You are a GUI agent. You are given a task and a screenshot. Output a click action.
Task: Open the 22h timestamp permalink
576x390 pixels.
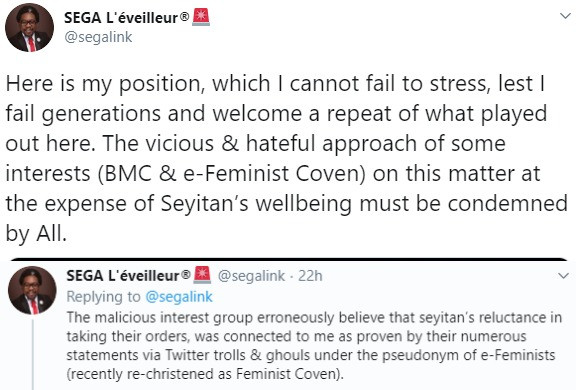click(x=310, y=275)
